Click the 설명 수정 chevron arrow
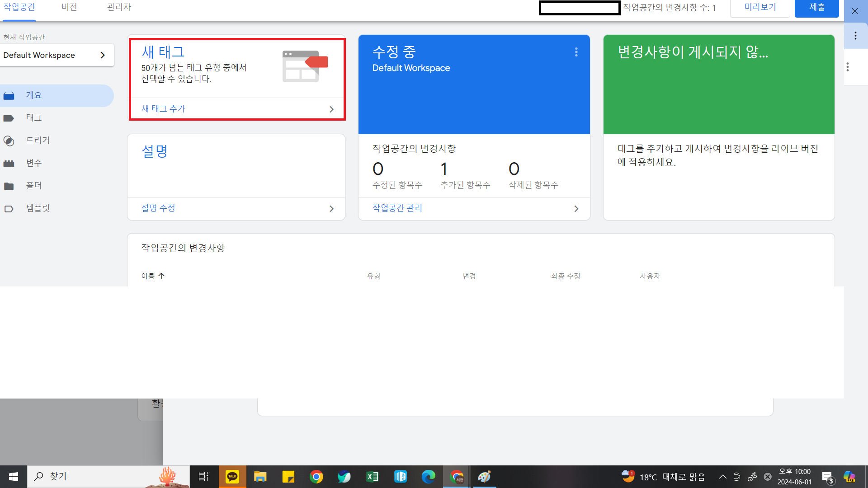Image resolution: width=868 pixels, height=488 pixels. (331, 209)
